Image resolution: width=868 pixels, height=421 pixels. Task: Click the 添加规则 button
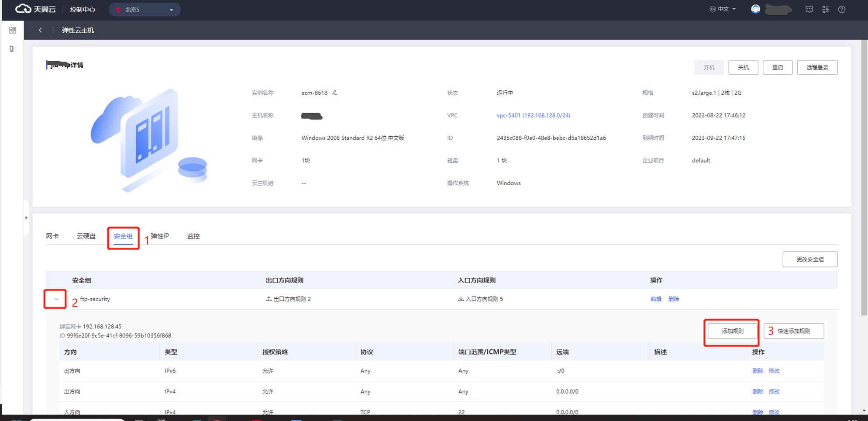(x=732, y=331)
